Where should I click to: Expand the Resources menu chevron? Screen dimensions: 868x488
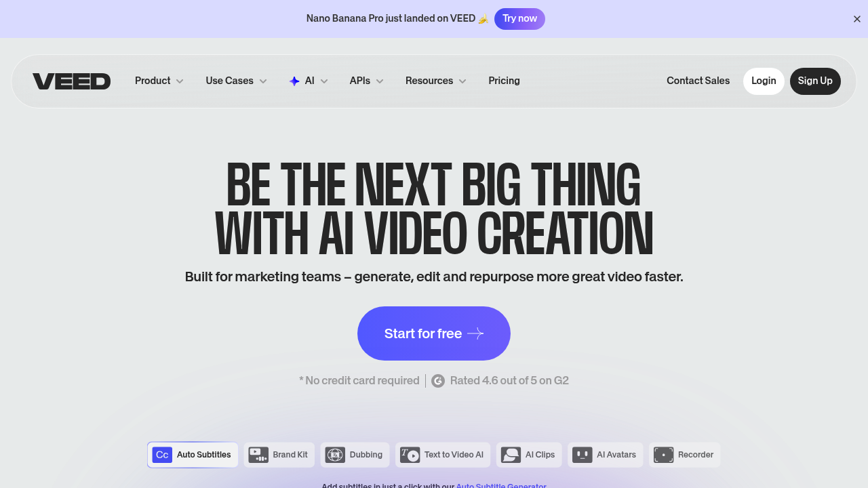(462, 81)
